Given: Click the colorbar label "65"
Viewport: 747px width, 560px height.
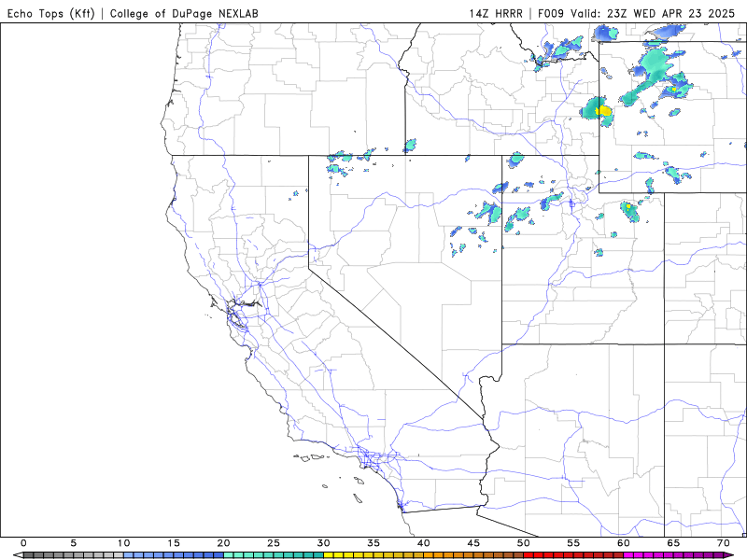Looking at the screenshot, I should (673, 543).
